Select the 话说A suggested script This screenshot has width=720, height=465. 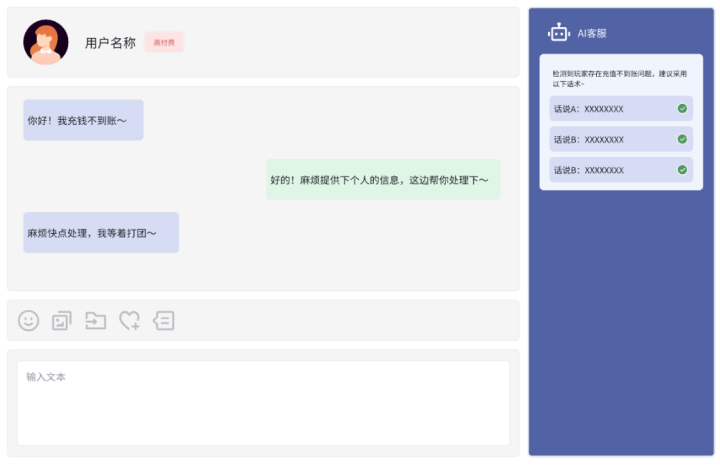621,109
